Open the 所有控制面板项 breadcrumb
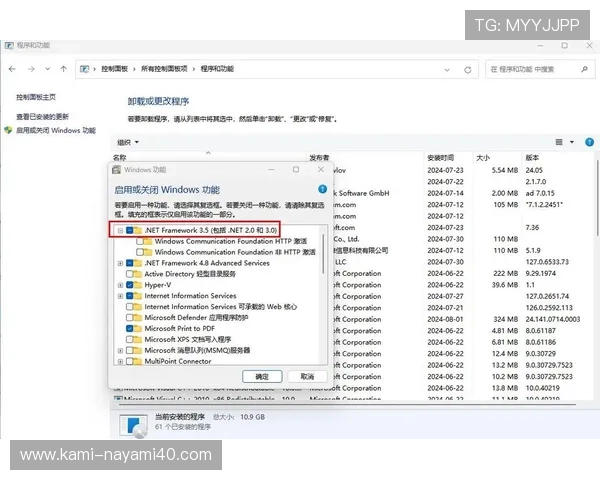Image resolution: width=600 pixels, height=480 pixels. 164,69
